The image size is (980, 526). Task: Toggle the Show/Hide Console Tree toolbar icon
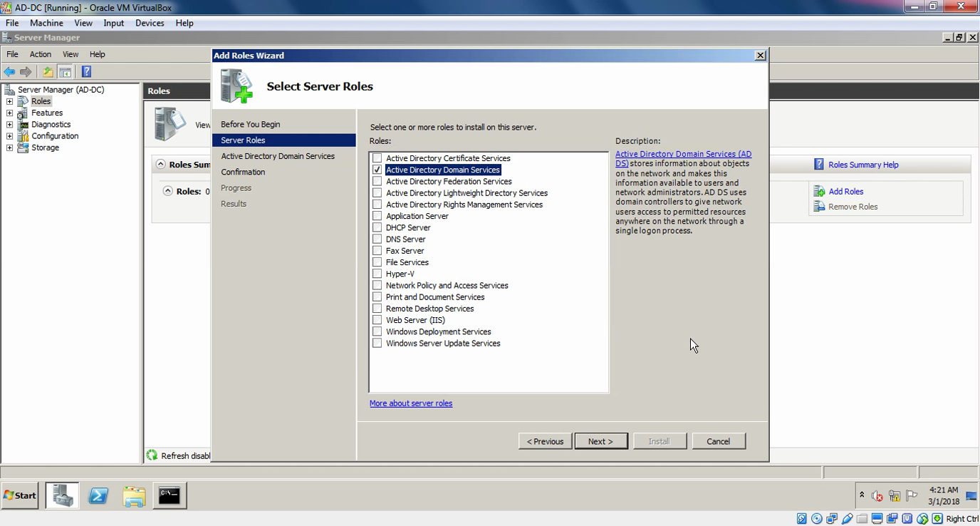point(65,72)
